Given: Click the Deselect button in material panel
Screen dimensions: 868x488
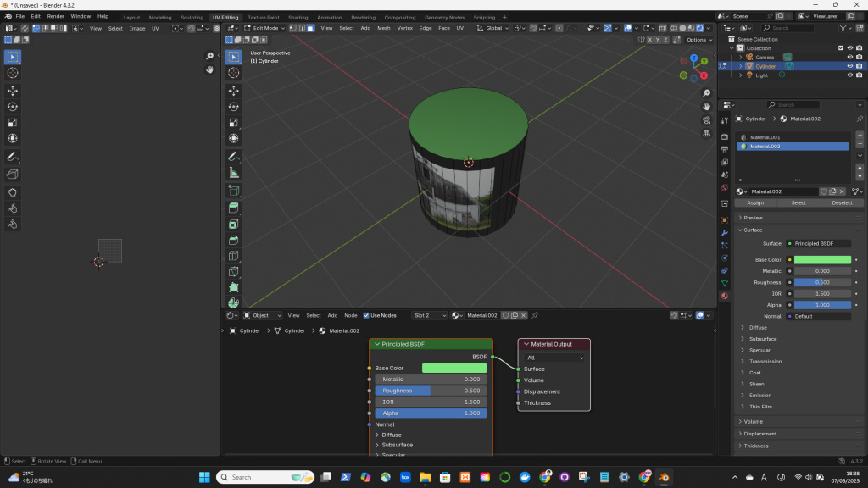Looking at the screenshot, I should 842,203.
